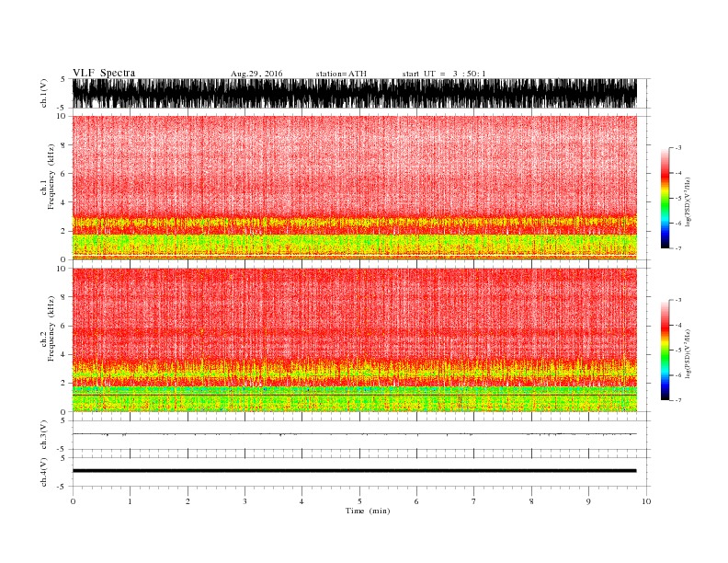Viewport: 728px width, 563px height.
Task: Click time axis tick label '3'
Action: pyautogui.click(x=245, y=501)
